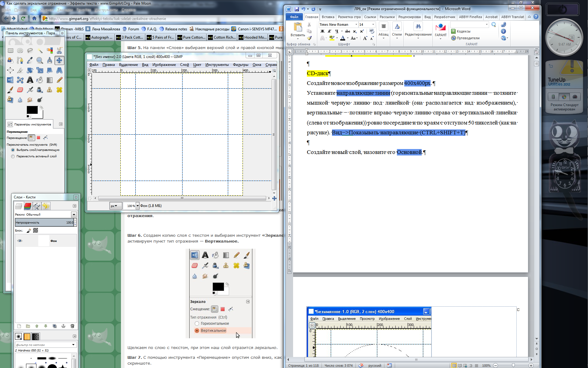Select the Clone stamp tool
Viewport: 588px width, 368px height.
[50, 90]
